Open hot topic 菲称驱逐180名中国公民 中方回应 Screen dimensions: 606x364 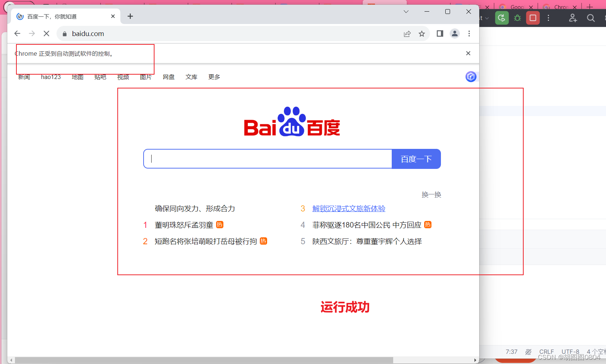(x=367, y=225)
